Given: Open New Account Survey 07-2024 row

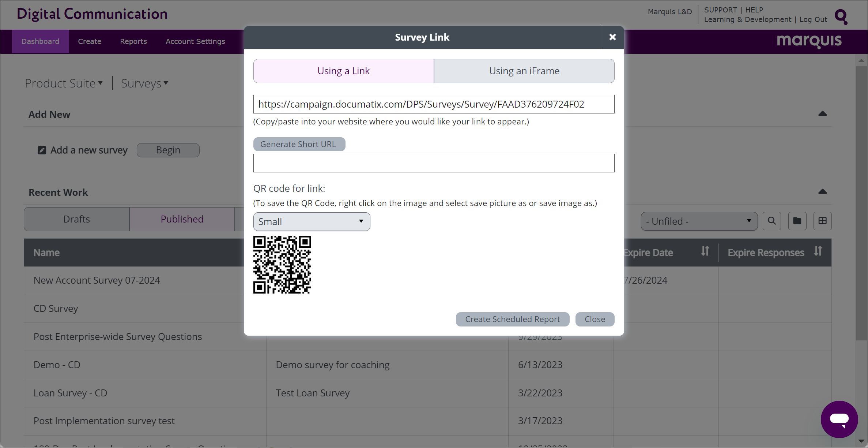Looking at the screenshot, I should point(97,280).
